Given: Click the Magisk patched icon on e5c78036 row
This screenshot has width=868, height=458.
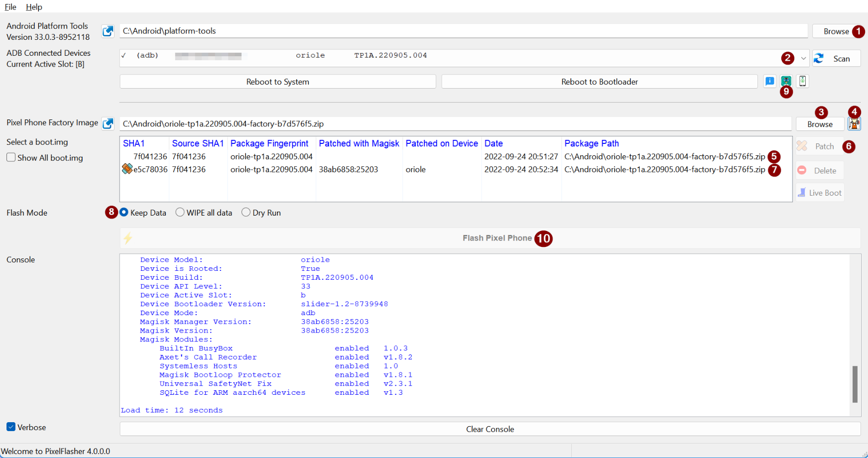Looking at the screenshot, I should point(127,169).
